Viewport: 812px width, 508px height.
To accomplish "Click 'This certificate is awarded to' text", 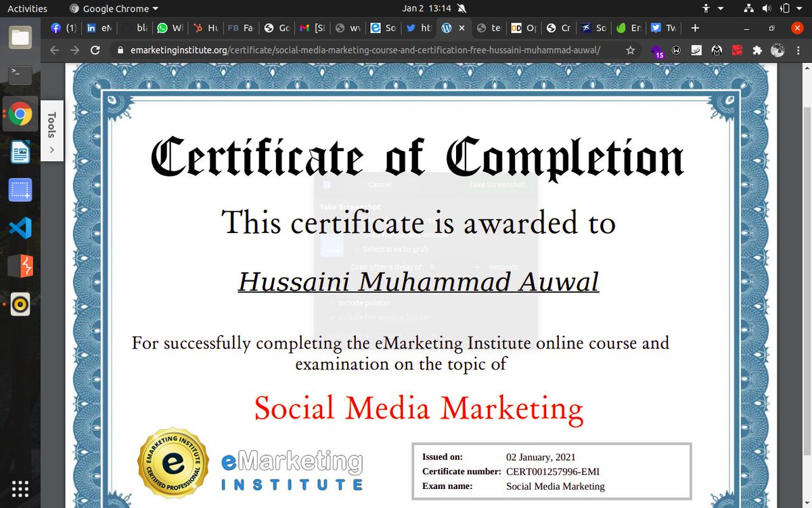I will 419,222.
